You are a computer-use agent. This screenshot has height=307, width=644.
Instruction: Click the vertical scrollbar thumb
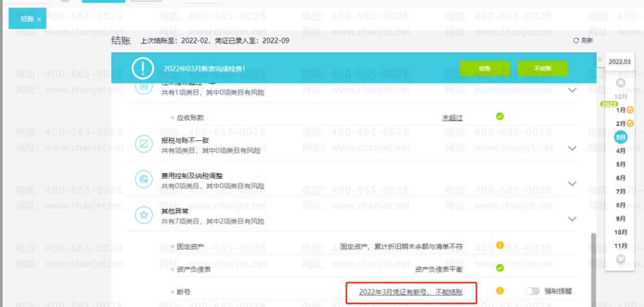tap(594, 269)
